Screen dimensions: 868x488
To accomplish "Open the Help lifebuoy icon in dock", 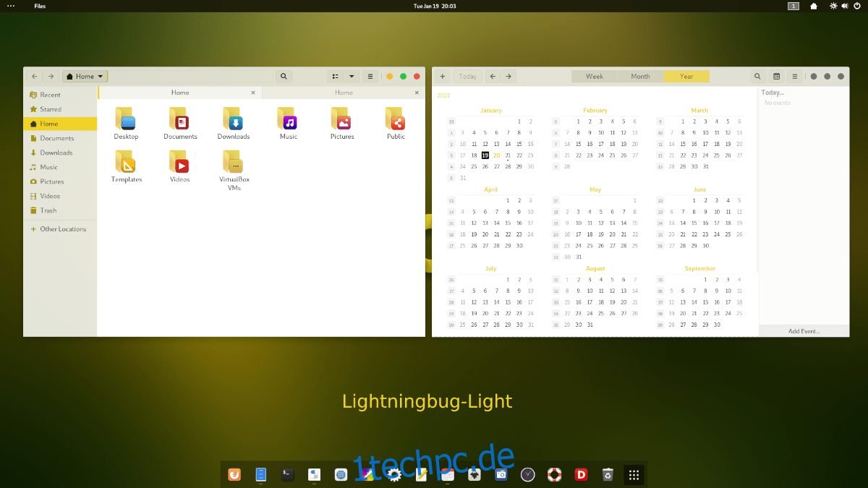I will coord(554,474).
